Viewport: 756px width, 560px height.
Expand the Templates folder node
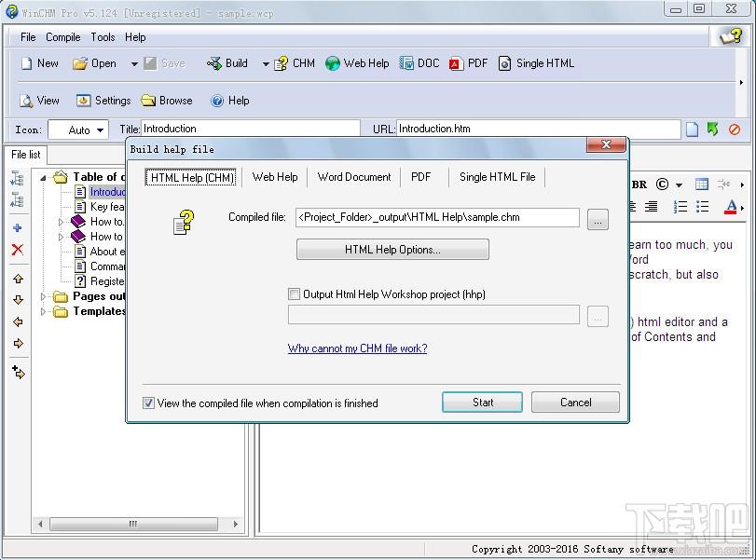[43, 311]
